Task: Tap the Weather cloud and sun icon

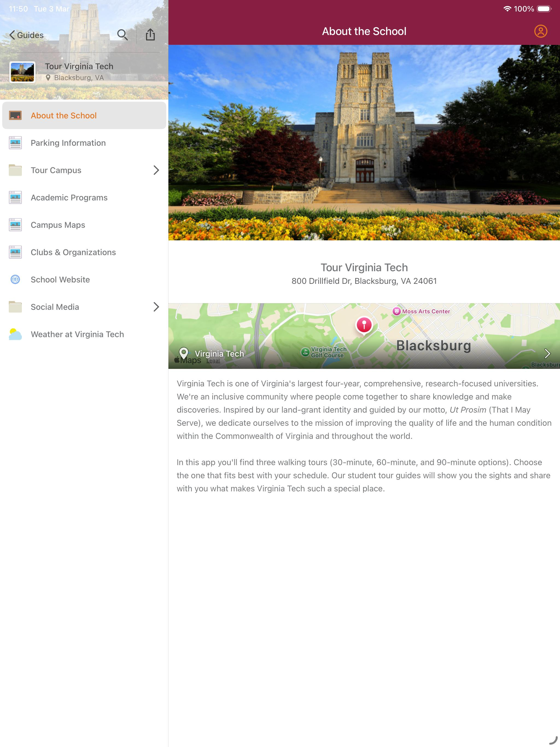Action: point(15,334)
